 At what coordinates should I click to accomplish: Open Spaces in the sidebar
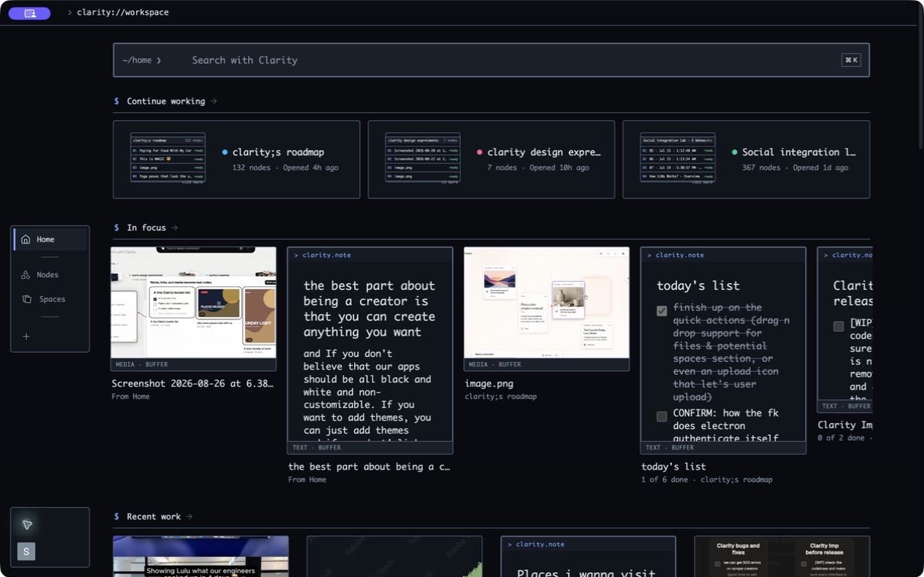50,299
